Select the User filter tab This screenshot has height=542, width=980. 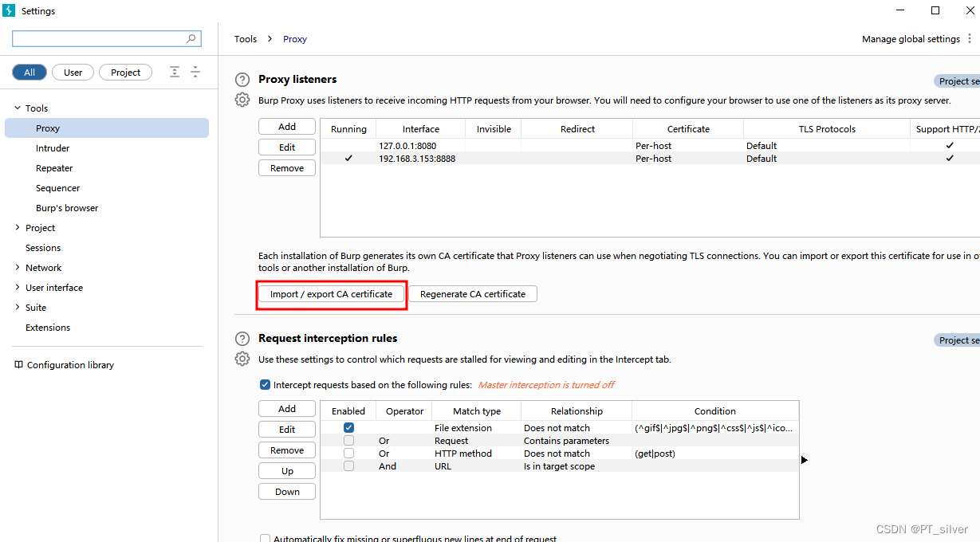[x=73, y=73]
